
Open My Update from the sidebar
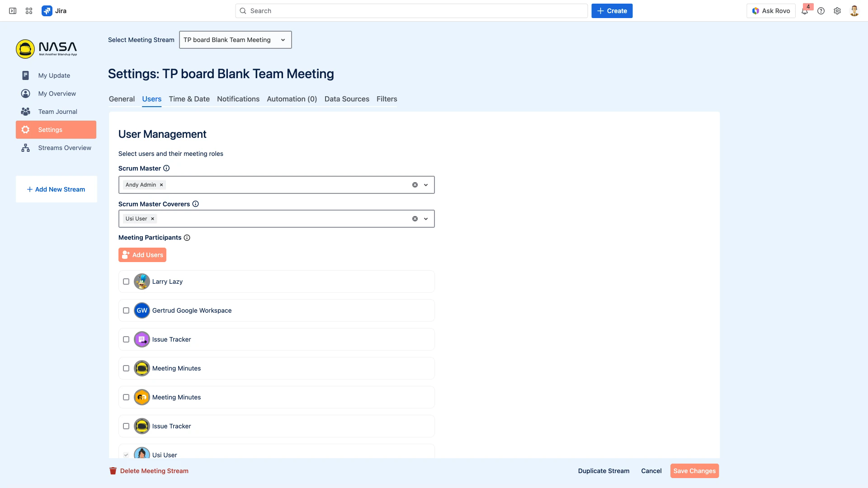tap(54, 75)
